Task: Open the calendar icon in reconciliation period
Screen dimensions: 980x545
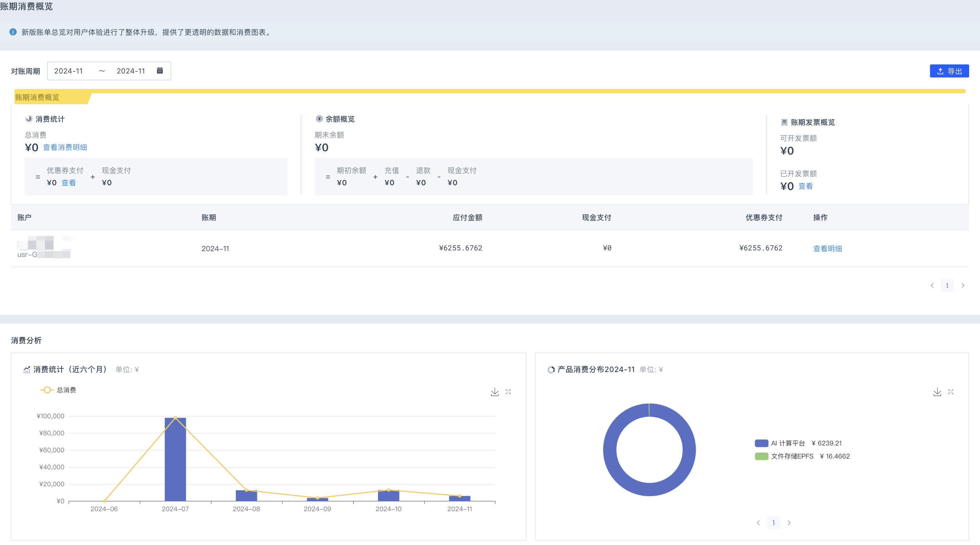Action: click(x=160, y=71)
